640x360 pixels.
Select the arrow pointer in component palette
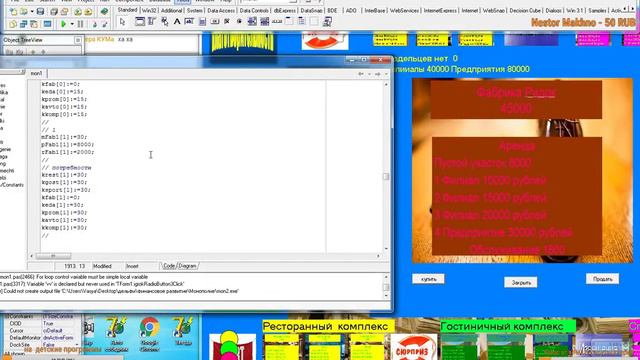[122, 22]
